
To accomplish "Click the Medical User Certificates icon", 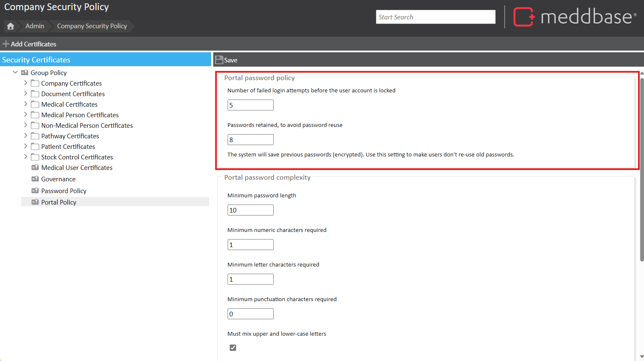I will click(x=35, y=167).
